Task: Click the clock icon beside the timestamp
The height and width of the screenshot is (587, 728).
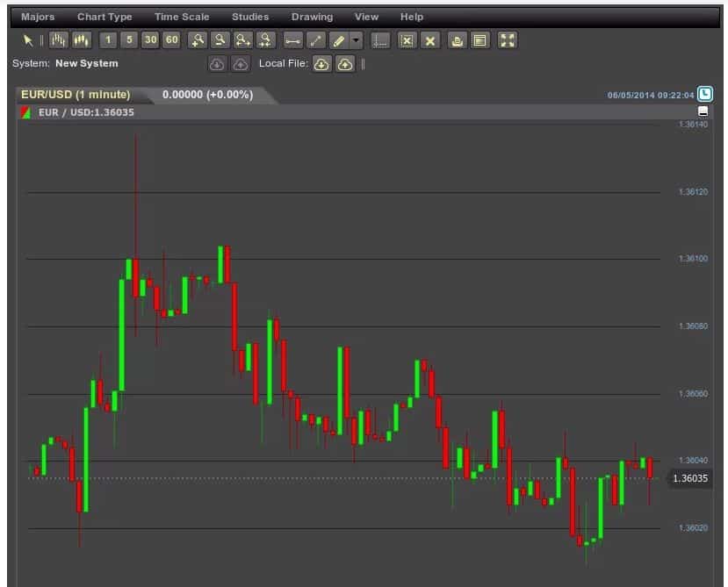Action: click(705, 94)
